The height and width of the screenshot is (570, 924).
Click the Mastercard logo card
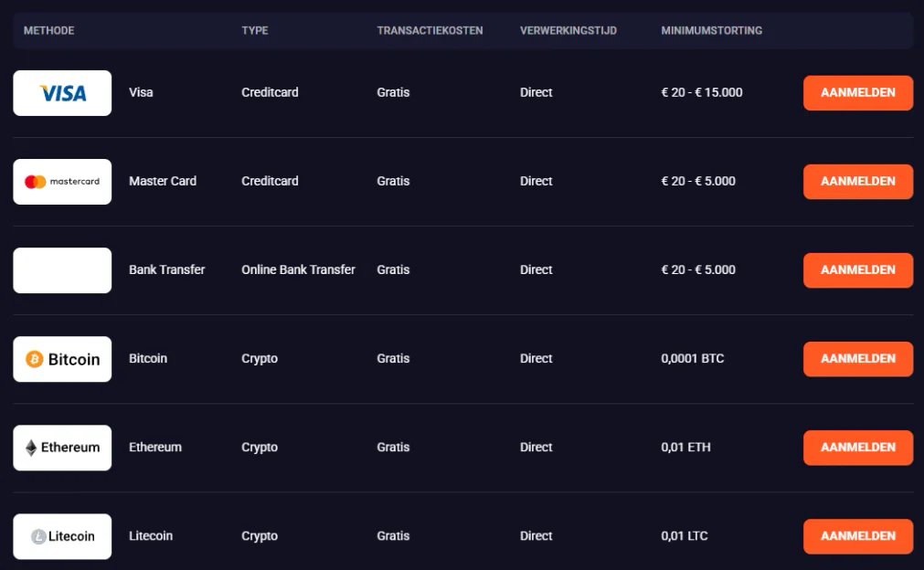(62, 182)
